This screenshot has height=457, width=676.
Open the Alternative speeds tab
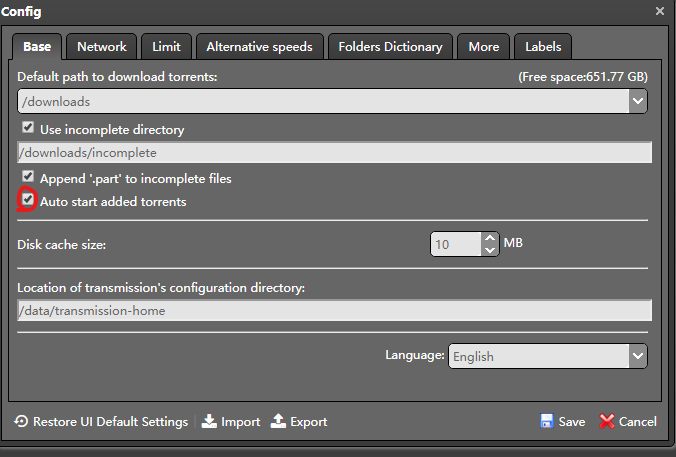pos(260,47)
